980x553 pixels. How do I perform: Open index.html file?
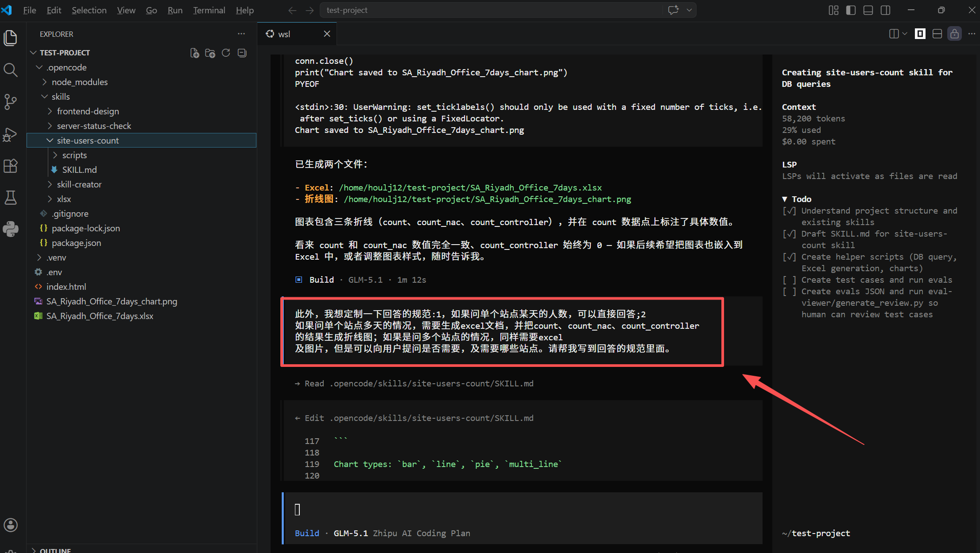66,287
